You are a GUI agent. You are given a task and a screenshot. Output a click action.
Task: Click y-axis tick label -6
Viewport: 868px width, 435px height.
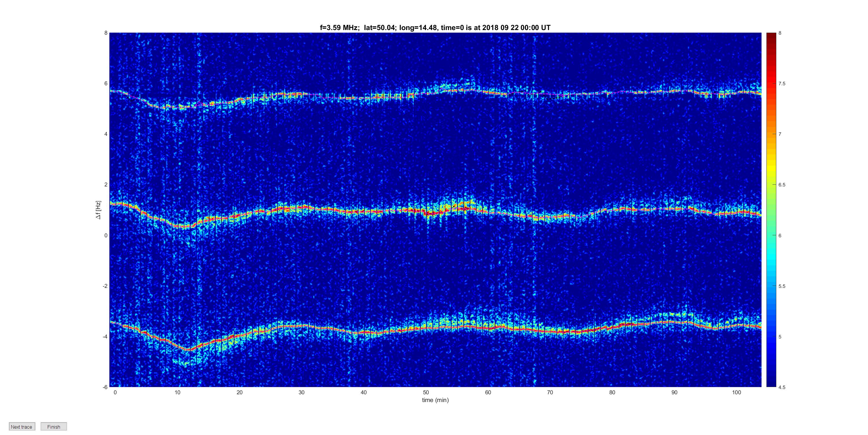point(105,387)
